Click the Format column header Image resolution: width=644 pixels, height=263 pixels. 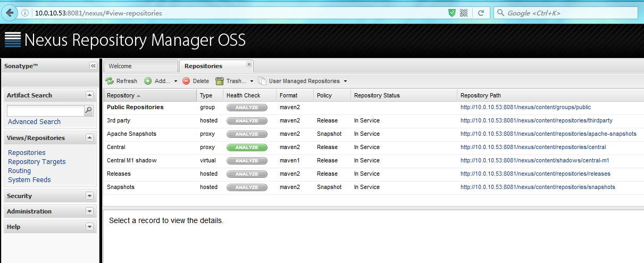coord(295,95)
